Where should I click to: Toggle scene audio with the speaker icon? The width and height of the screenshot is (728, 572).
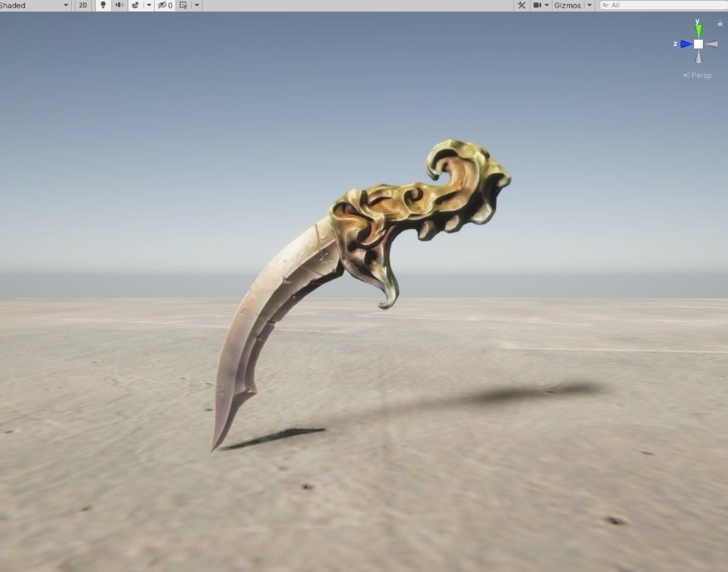click(120, 6)
